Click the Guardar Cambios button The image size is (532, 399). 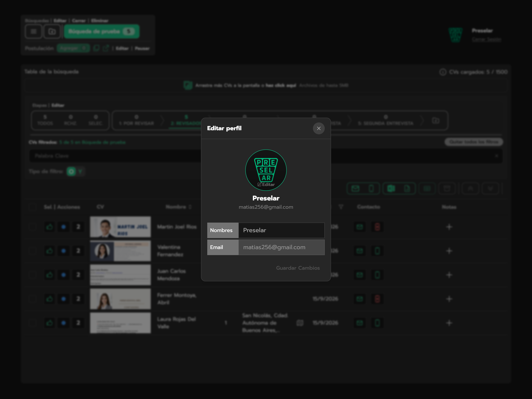click(x=298, y=268)
